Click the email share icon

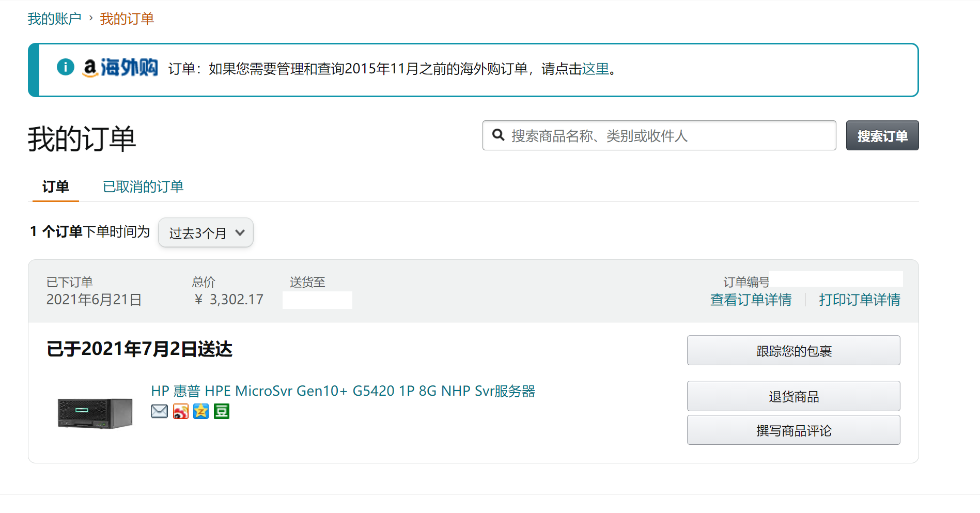[x=159, y=411]
